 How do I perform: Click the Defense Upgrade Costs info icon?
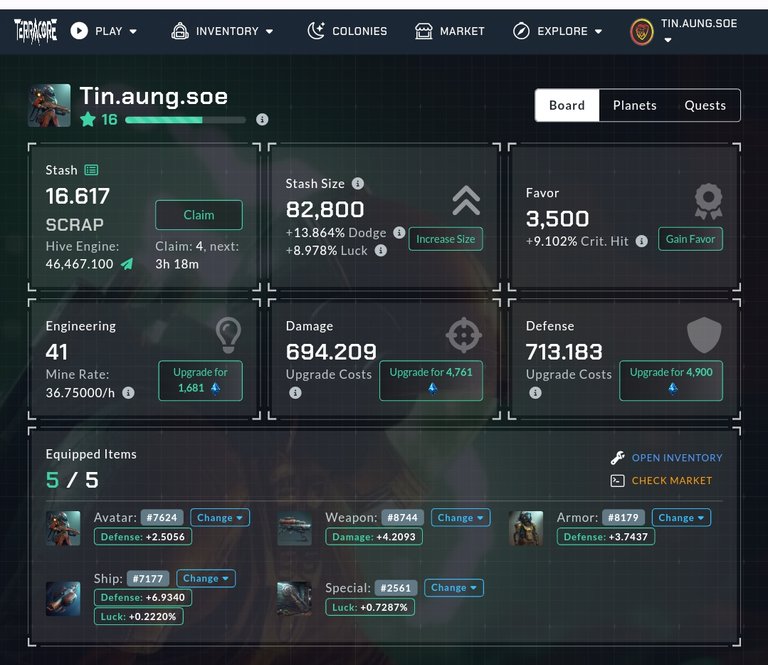[x=535, y=393]
